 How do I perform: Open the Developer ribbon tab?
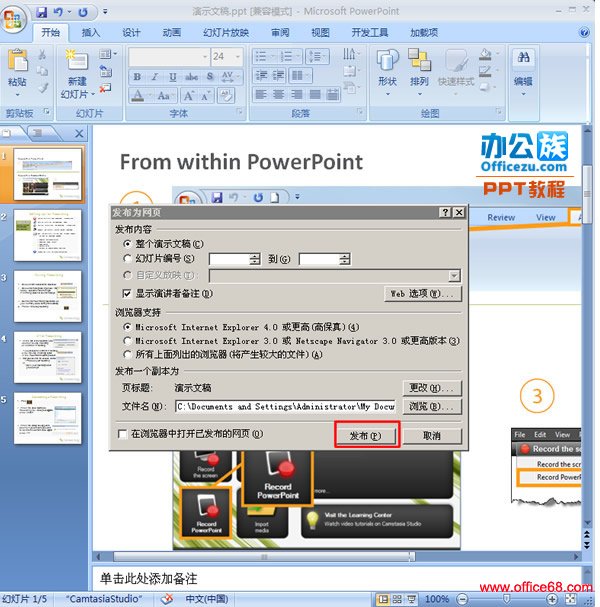(370, 33)
